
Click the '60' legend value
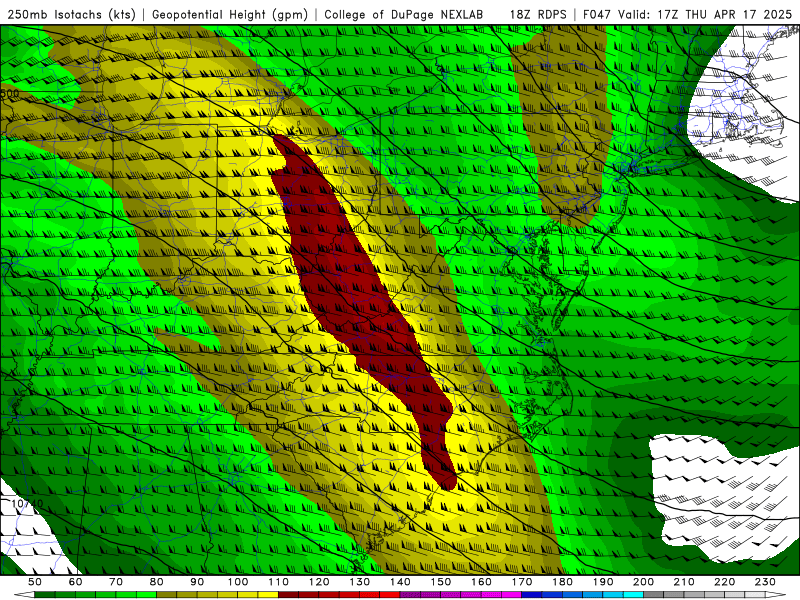[76, 582]
